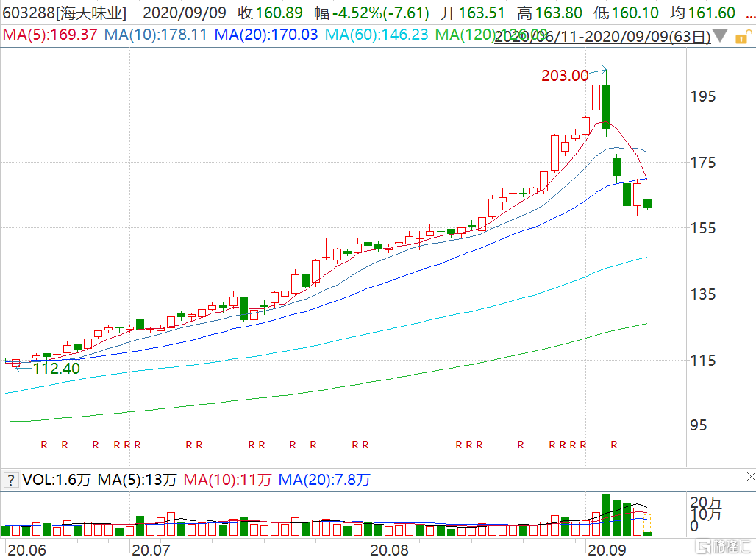Click the high price 高163.80

point(549,13)
